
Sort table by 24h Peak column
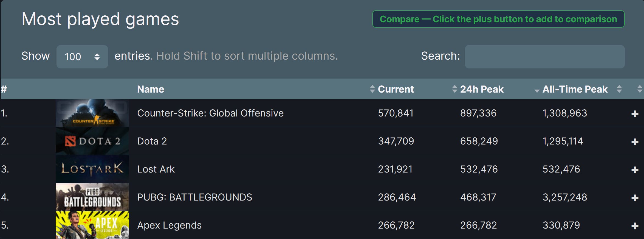point(482,89)
